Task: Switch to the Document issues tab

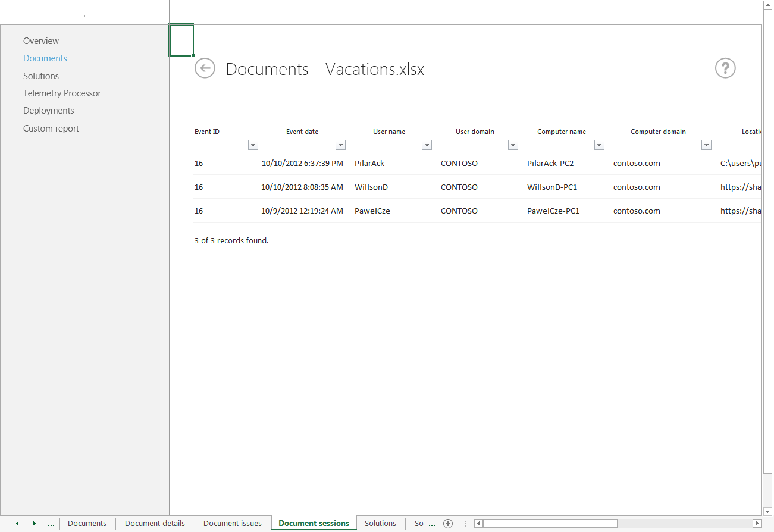Action: point(233,523)
